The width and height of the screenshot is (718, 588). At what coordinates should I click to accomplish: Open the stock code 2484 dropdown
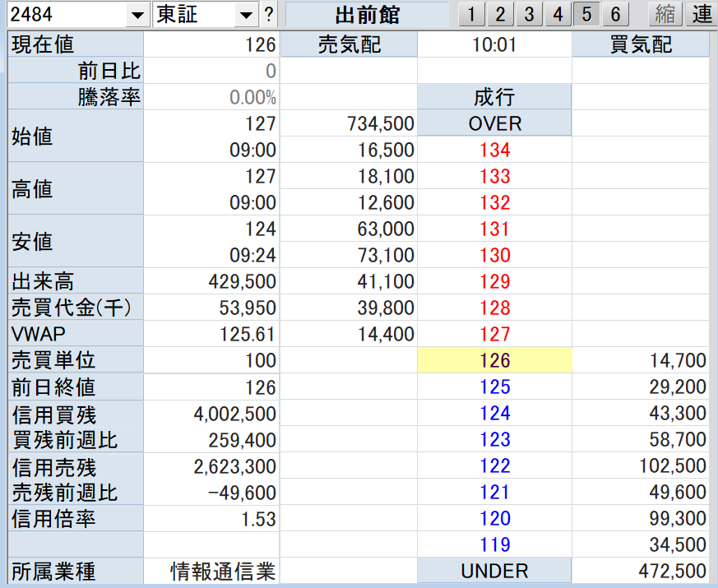click(x=136, y=15)
